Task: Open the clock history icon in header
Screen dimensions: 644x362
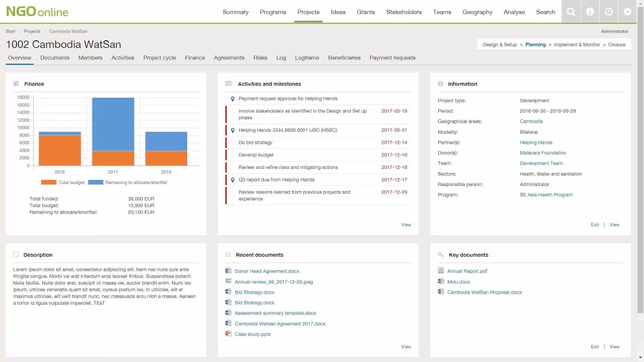Action: tap(609, 12)
